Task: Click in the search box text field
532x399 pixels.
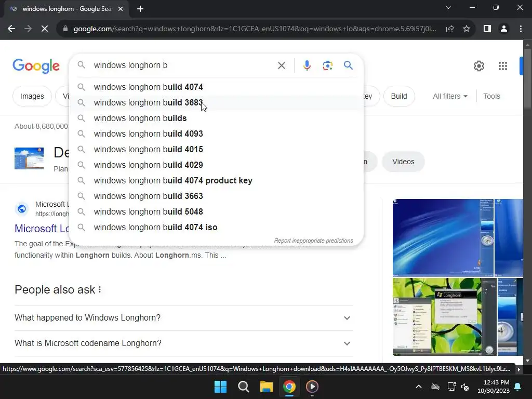Action: 183,65
